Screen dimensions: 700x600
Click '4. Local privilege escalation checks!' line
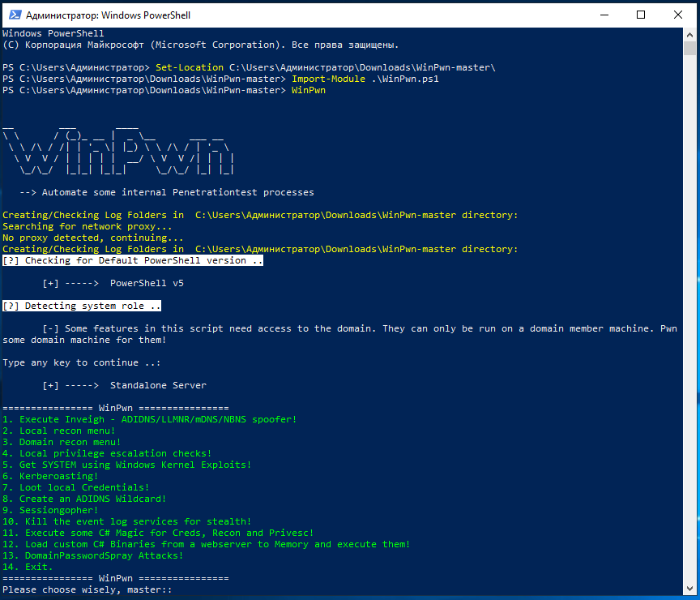tap(107, 453)
